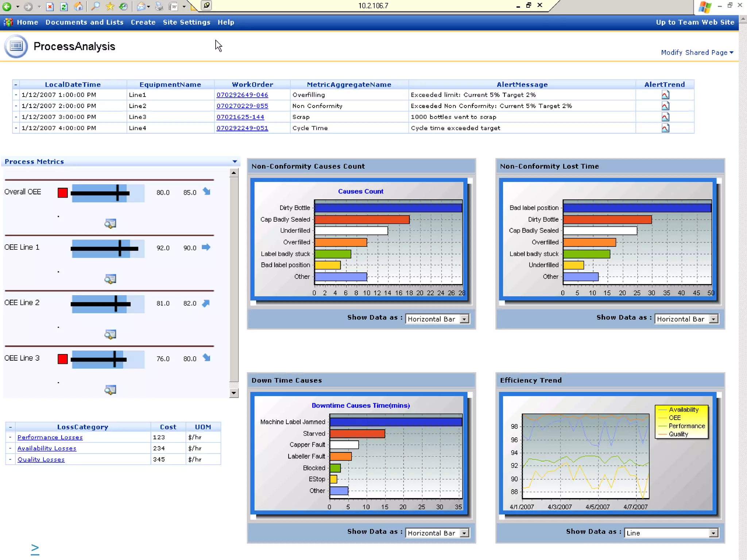Collapse the alerts table via header minus
The image size is (747, 560).
[x=16, y=85]
